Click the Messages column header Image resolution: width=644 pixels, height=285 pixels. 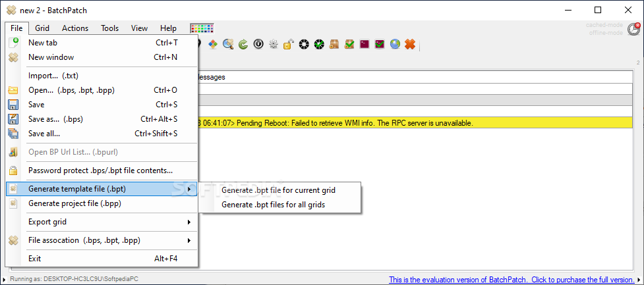(415, 77)
